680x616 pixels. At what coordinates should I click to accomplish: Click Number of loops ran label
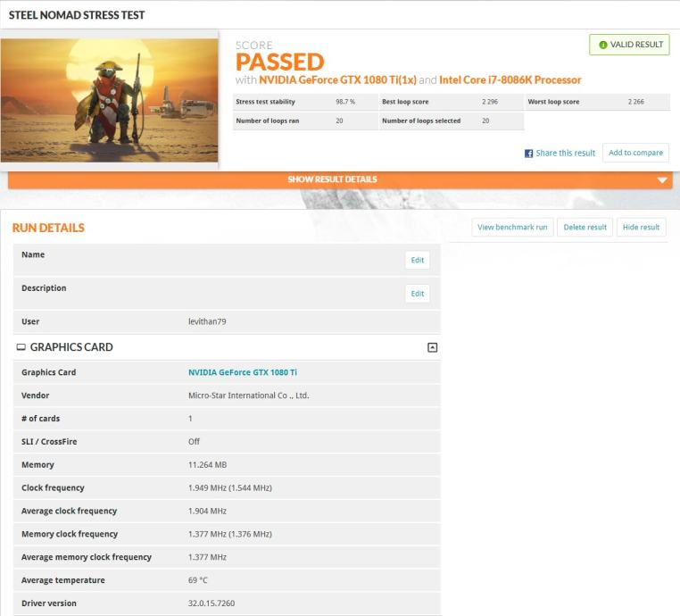click(x=268, y=121)
